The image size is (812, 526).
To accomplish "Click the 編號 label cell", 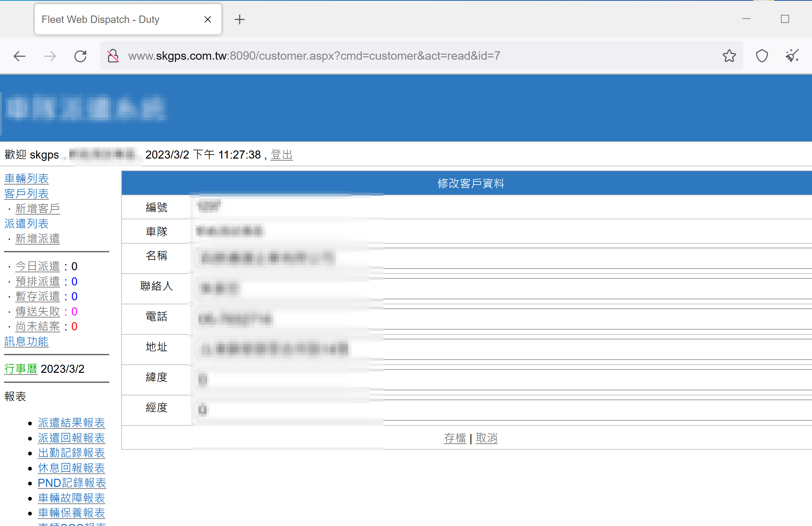I will (156, 207).
